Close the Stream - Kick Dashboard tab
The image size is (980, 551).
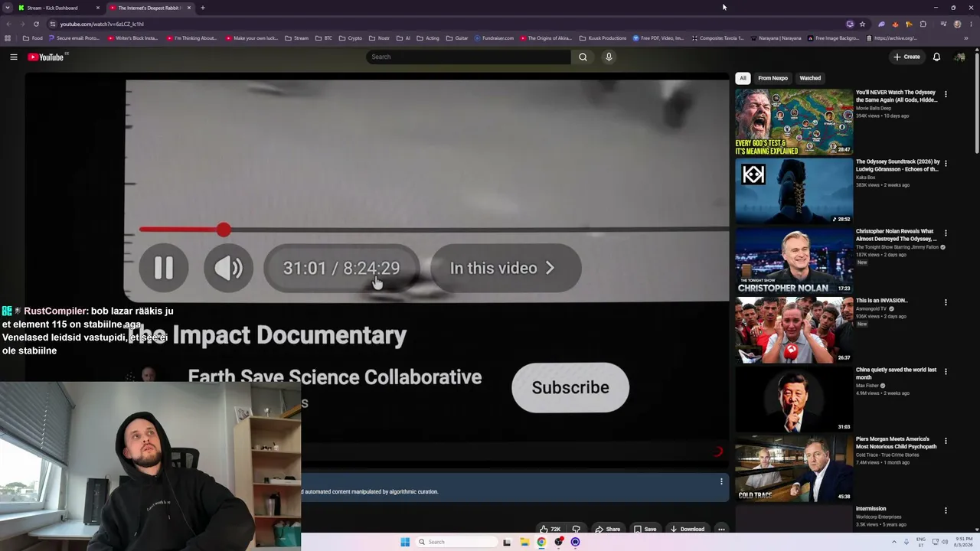click(x=98, y=8)
